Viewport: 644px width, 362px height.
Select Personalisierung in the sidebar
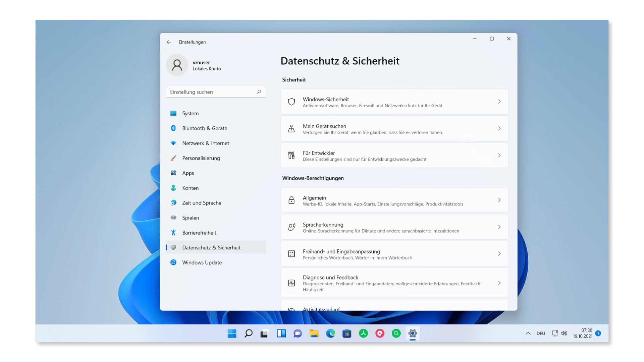coord(216,158)
